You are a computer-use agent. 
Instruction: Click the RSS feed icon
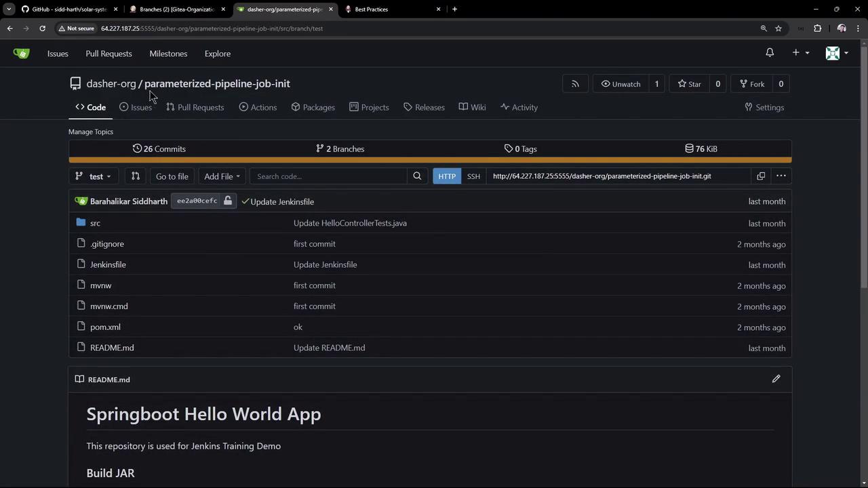575,84
